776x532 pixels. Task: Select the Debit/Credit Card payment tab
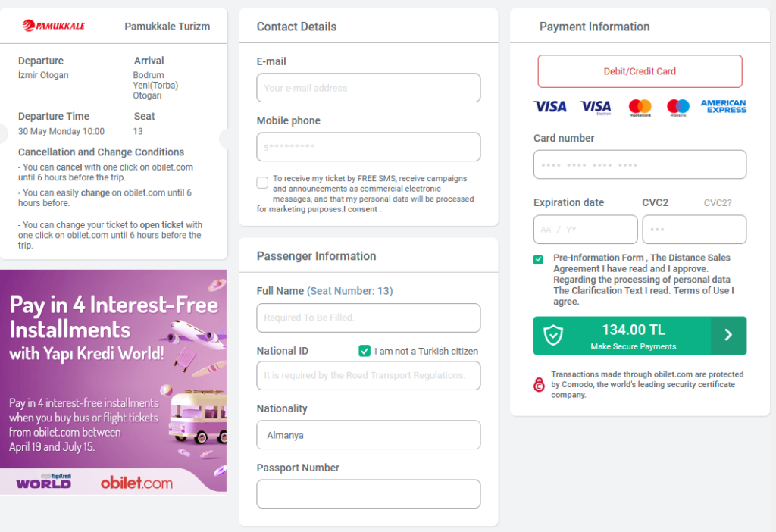pyautogui.click(x=640, y=70)
